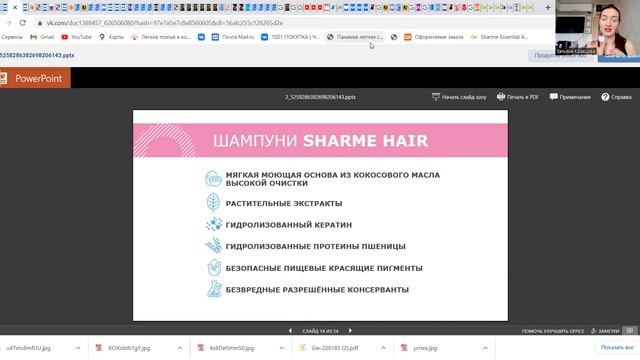Open downloaded file Gw-220185 (2).pdf

coord(334,348)
